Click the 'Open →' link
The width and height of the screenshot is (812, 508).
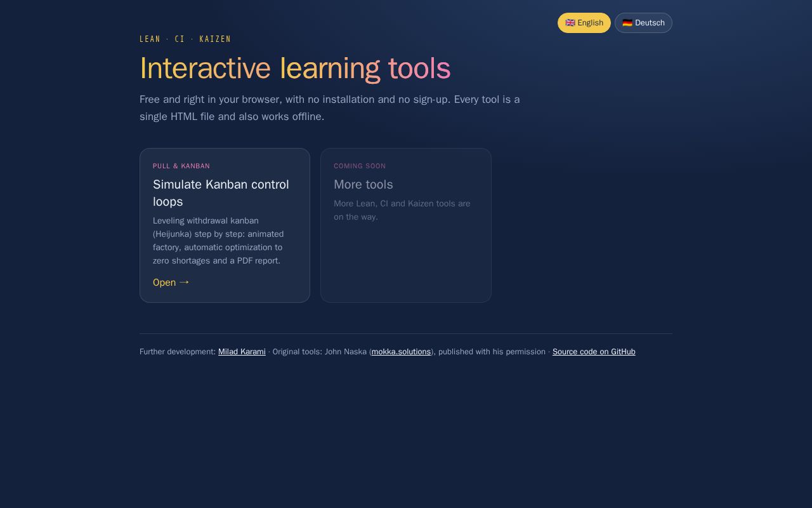171,283
